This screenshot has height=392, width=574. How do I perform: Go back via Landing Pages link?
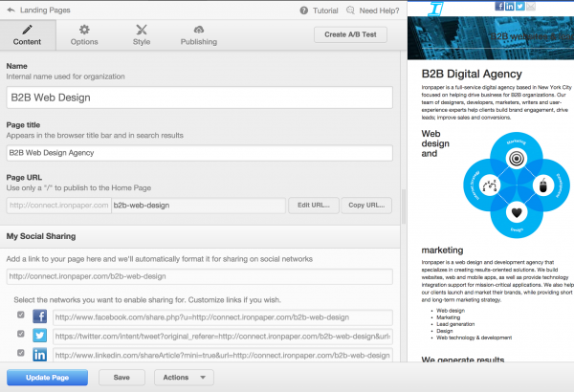[45, 11]
